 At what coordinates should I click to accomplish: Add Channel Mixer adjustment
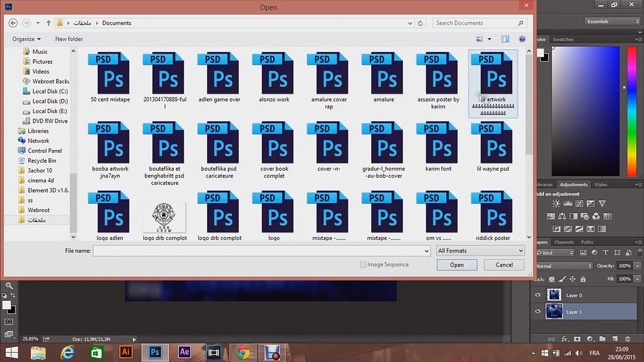(x=596, y=216)
